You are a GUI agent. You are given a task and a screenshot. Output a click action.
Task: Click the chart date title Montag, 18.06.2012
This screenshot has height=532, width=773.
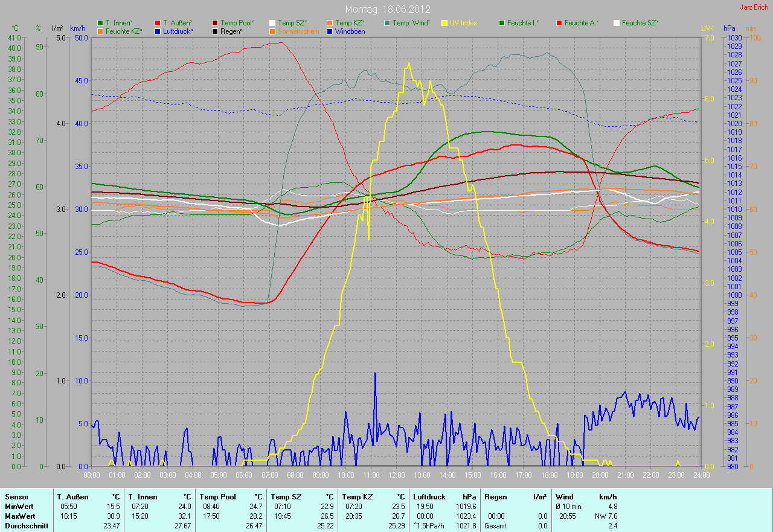tap(386, 9)
